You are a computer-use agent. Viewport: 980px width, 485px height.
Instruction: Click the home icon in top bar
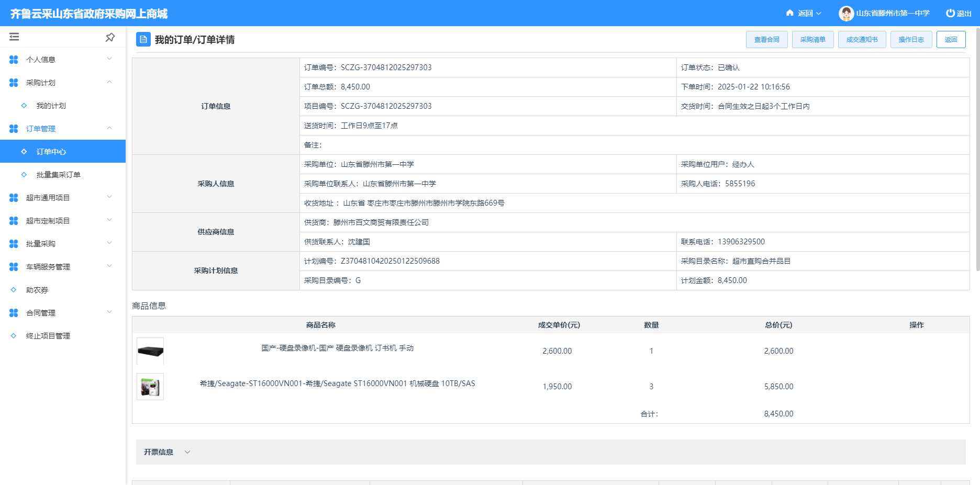pyautogui.click(x=790, y=13)
